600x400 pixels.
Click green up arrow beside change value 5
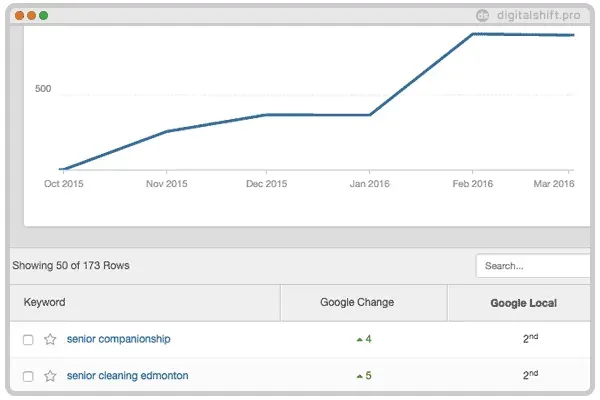[359, 377]
